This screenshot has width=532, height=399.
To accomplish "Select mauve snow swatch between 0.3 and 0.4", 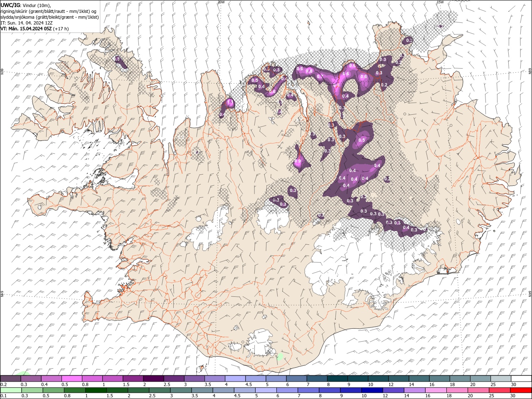I will tap(31, 379).
